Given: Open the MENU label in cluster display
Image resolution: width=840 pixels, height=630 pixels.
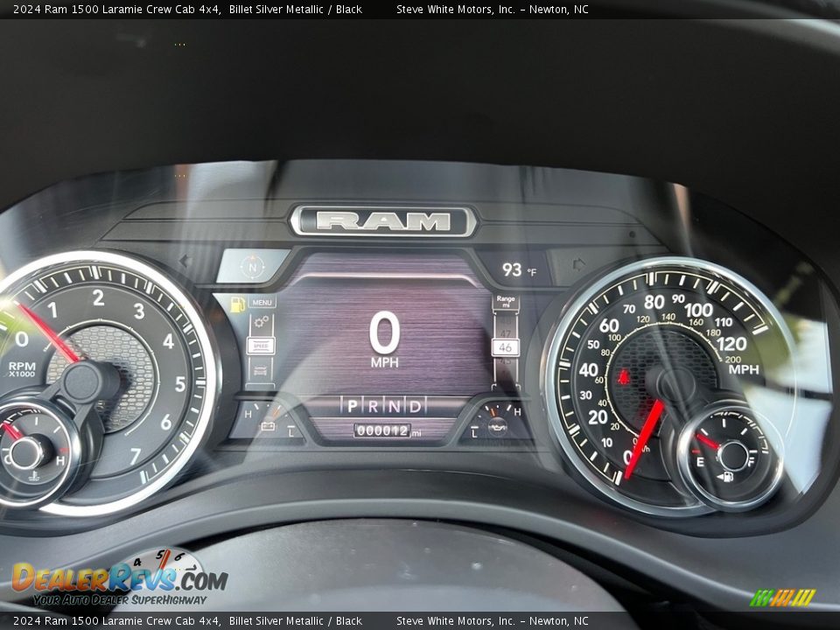Looking at the screenshot, I should click(262, 302).
